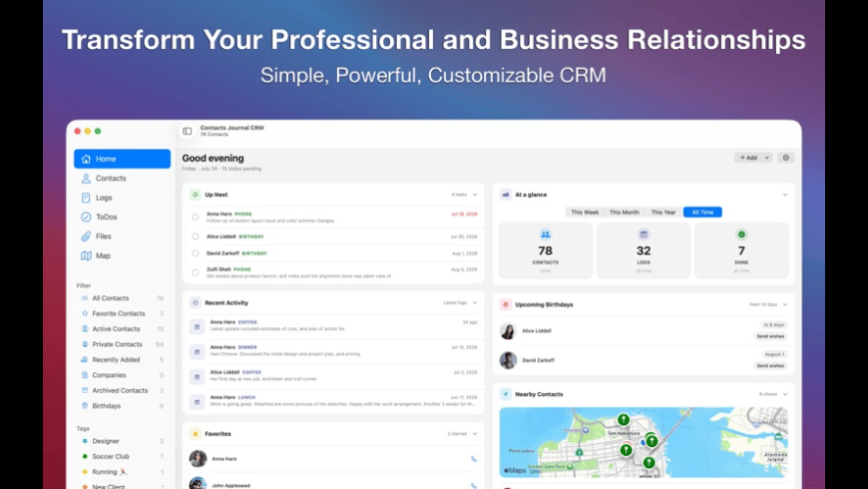
Task: Open Upcoming Birthdays next 14 days dropdown
Action: 785,304
